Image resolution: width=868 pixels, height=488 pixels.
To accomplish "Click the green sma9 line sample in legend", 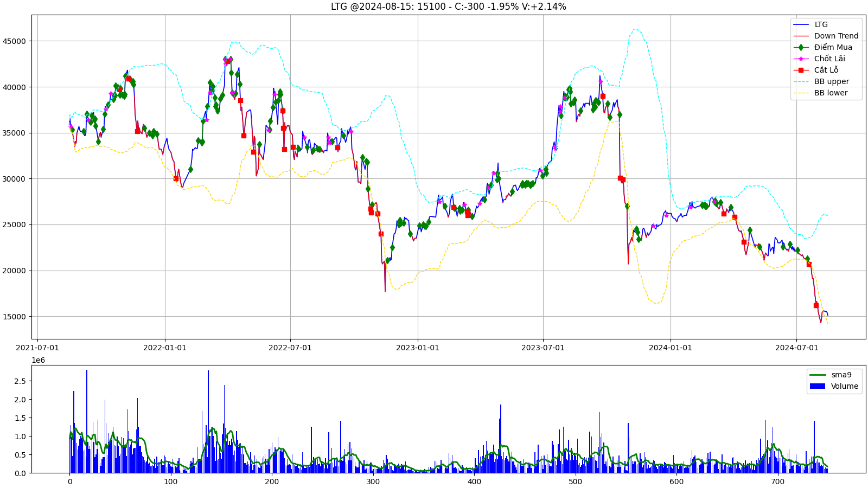I will tap(818, 375).
